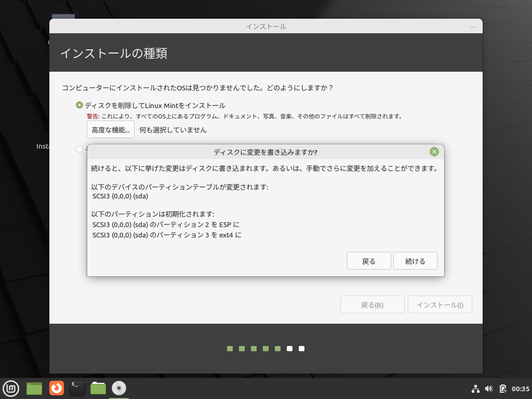Select the installer disc icon in taskbar
This screenshot has height=399, width=532.
(119, 388)
